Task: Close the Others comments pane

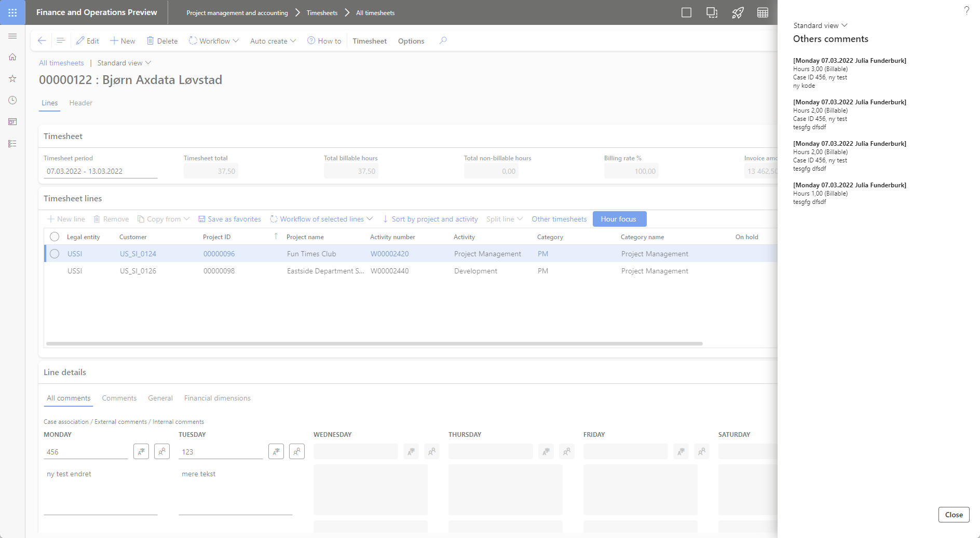Action: tap(954, 515)
